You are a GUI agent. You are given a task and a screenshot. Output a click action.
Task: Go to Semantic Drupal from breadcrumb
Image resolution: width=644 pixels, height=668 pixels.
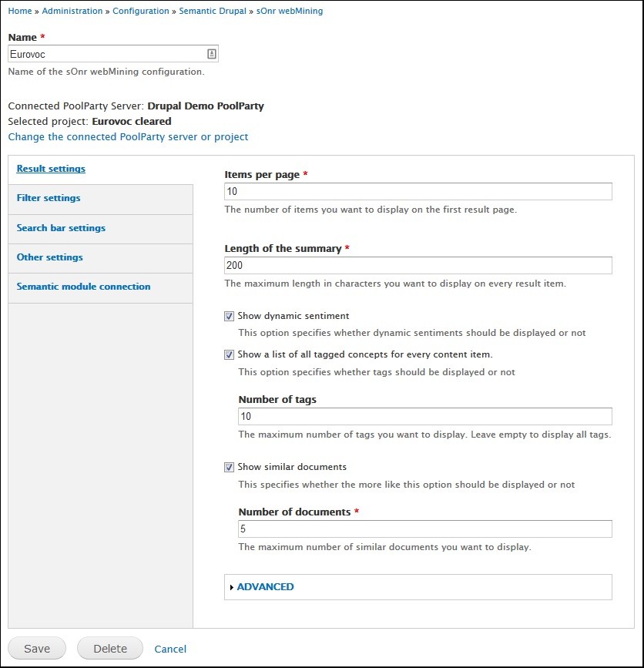pyautogui.click(x=213, y=11)
